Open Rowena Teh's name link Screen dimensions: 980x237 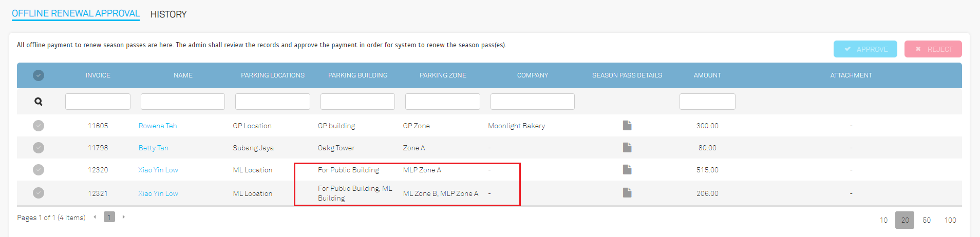point(158,126)
